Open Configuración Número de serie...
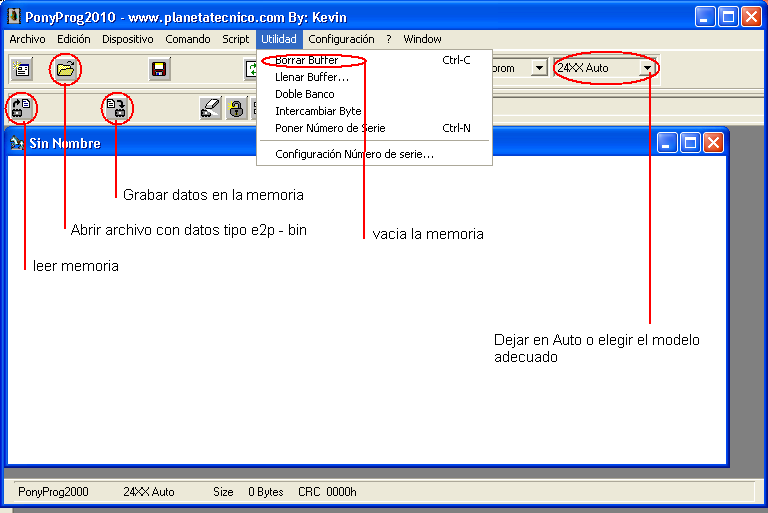 click(354, 154)
